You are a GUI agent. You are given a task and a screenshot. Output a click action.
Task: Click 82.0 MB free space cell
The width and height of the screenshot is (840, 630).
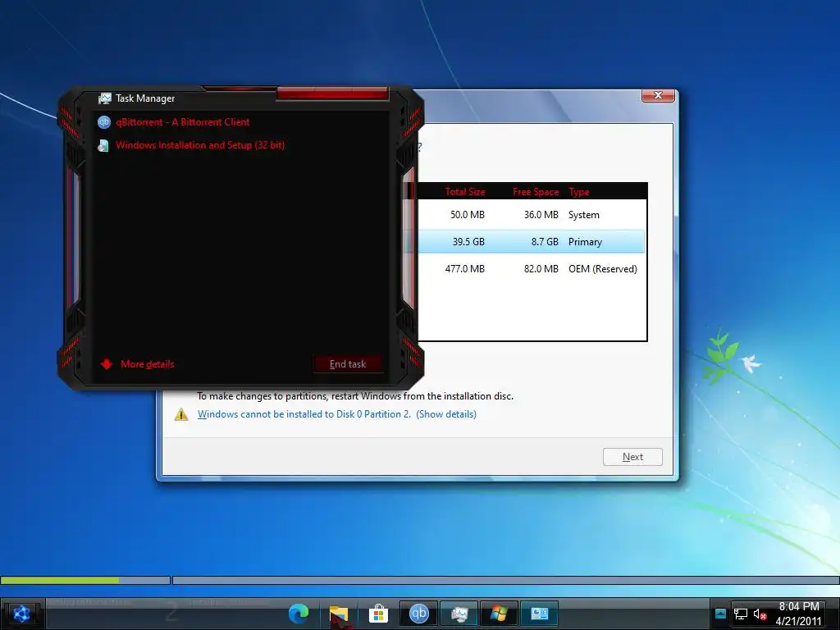[541, 269]
